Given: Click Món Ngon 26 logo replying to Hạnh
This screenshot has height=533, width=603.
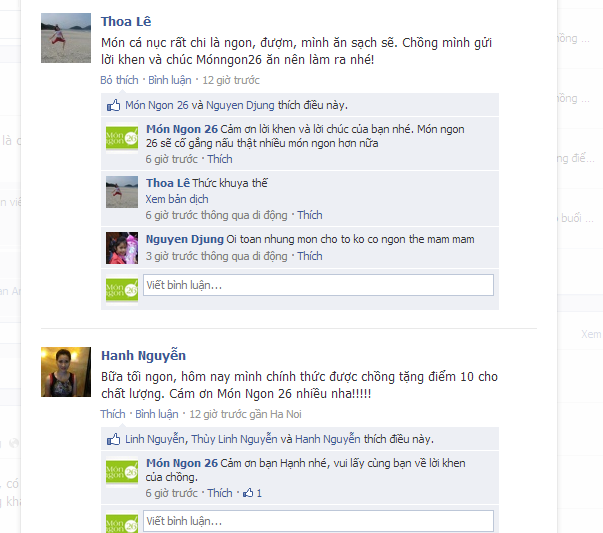Looking at the screenshot, I should tap(122, 472).
